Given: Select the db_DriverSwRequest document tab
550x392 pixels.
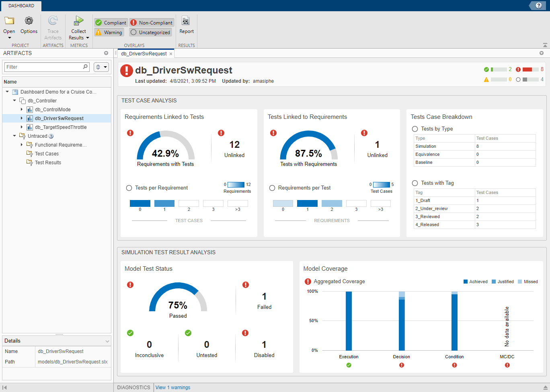Looking at the screenshot, I should click(144, 54).
